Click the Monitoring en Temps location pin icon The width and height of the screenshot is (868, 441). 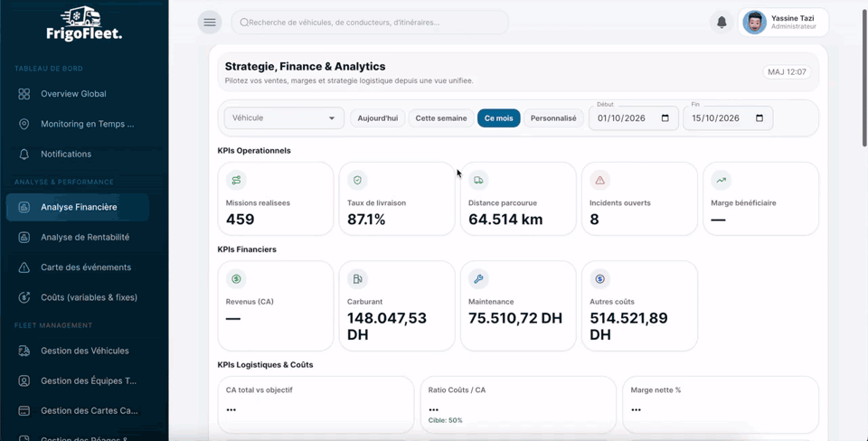tap(24, 124)
